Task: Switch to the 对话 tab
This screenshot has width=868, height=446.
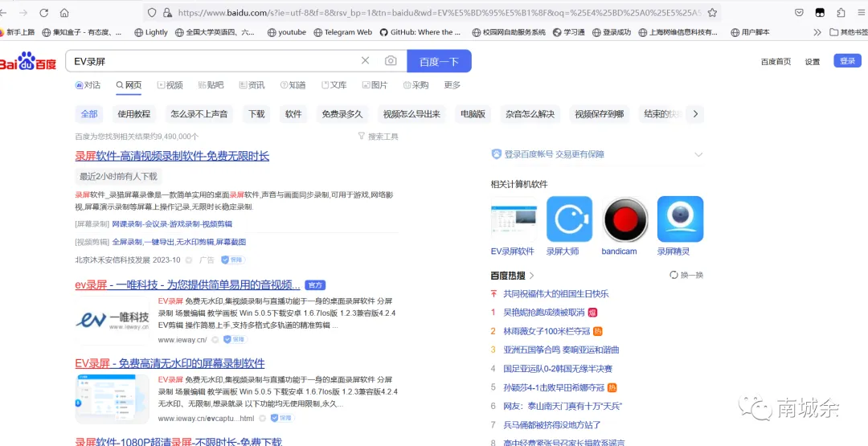Action: [88, 85]
